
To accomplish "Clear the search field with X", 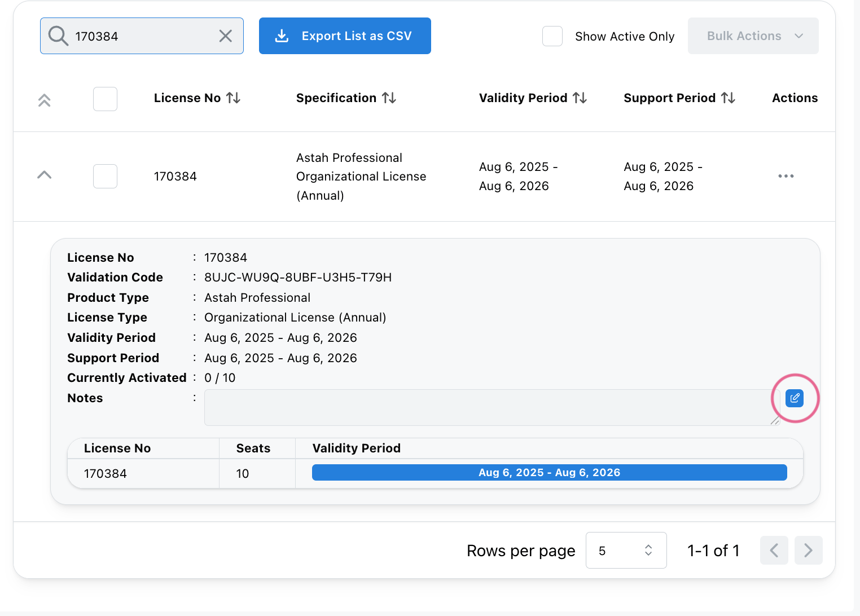I will (225, 36).
